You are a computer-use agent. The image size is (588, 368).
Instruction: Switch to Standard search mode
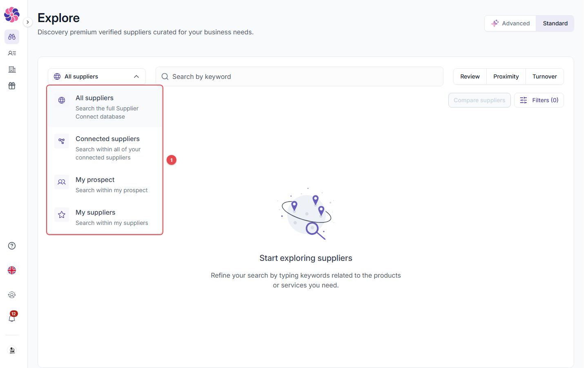tap(555, 23)
